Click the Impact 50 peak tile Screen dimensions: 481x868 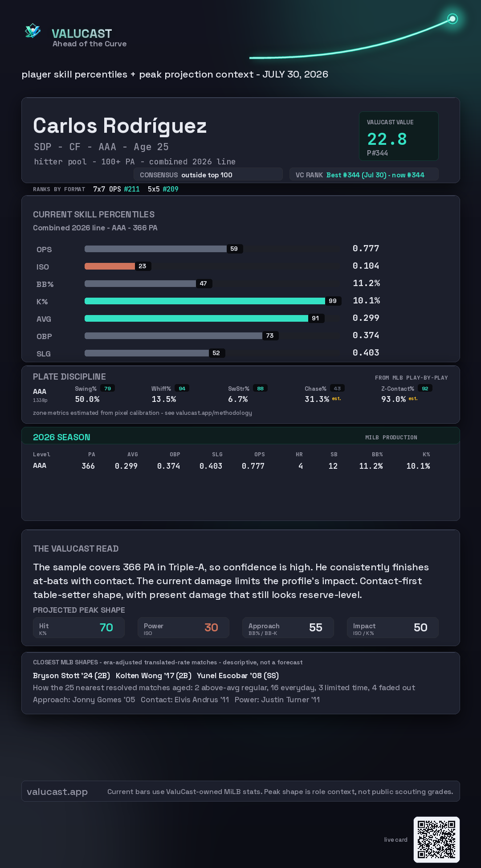(x=393, y=627)
